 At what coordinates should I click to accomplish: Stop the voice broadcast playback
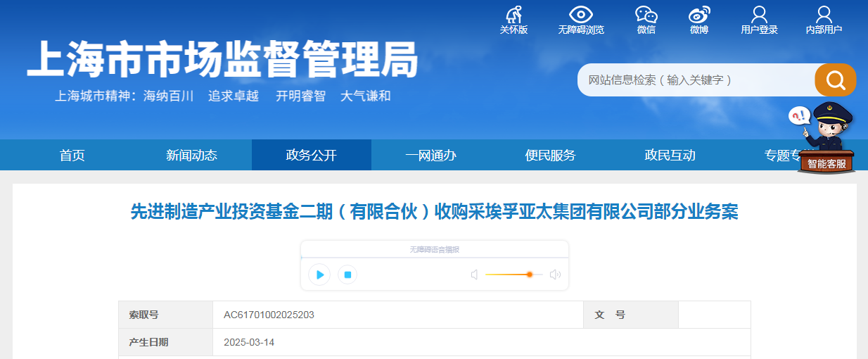[x=347, y=275]
